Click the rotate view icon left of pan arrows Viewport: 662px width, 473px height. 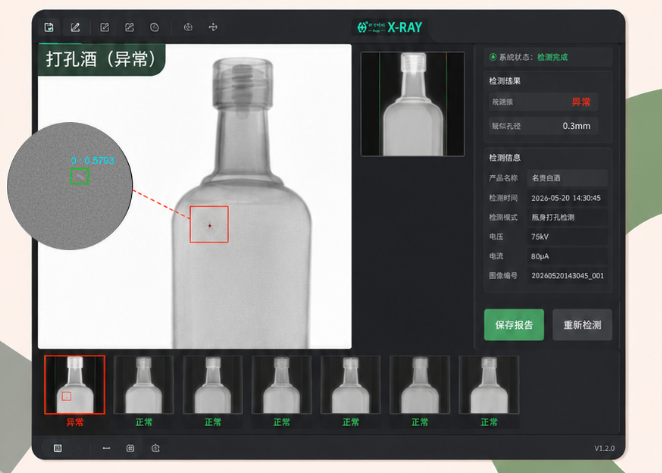pyautogui.click(x=188, y=27)
